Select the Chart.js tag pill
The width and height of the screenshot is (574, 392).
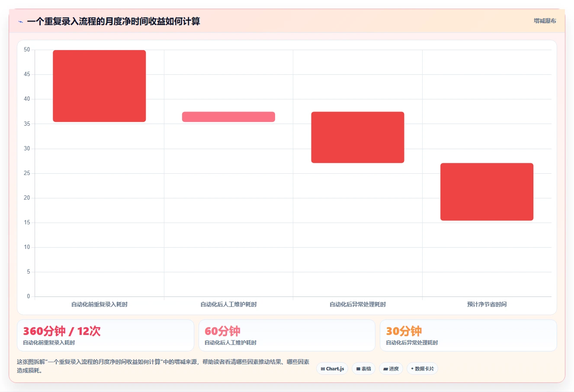332,369
